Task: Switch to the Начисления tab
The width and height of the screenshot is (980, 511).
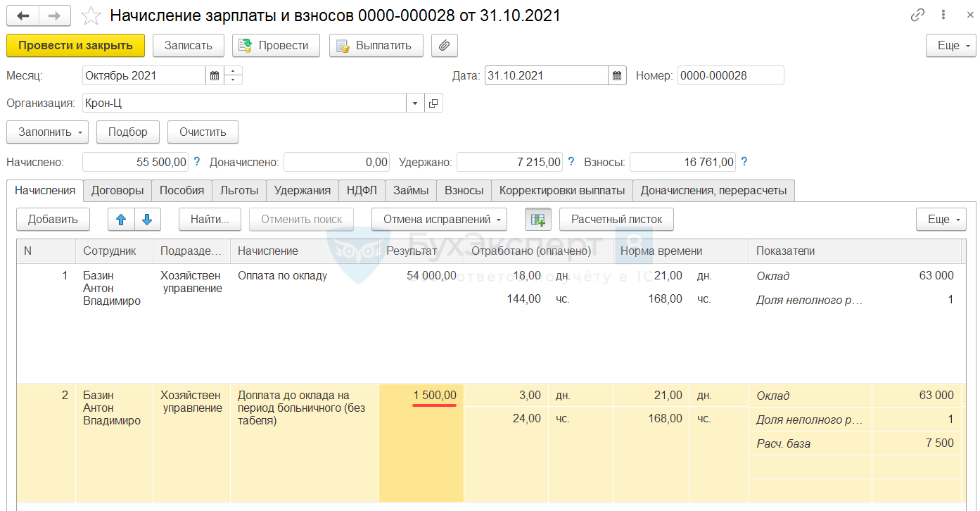Action: (45, 191)
